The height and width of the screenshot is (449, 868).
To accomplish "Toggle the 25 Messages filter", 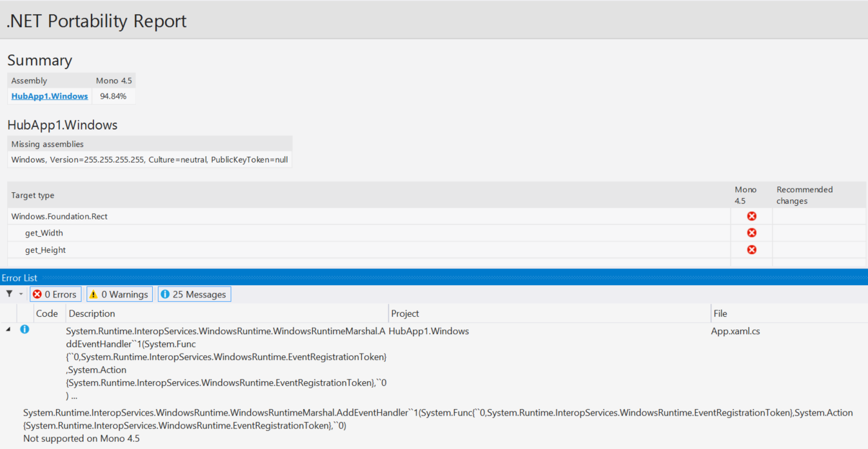I will [194, 294].
